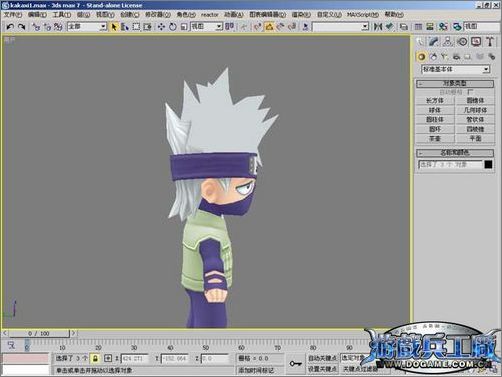Open the reactor menu
This screenshot has width=502, height=377.
(x=209, y=15)
